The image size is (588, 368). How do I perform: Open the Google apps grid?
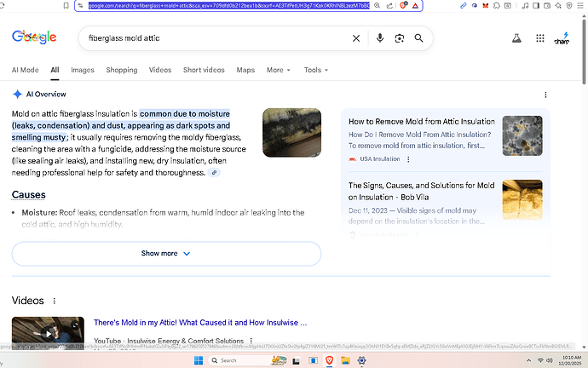[x=540, y=38]
